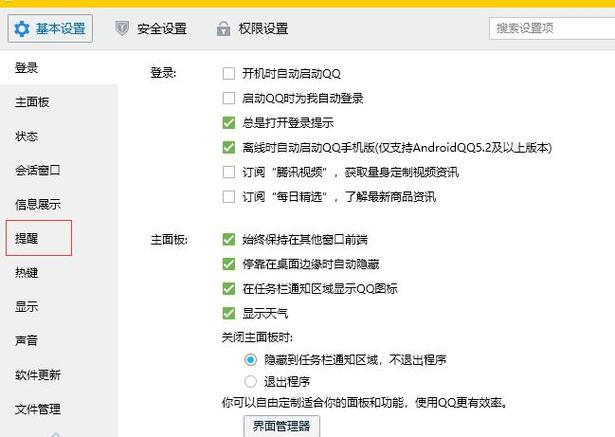Click the 界面管理器 button
The image size is (615, 437).
point(282,426)
